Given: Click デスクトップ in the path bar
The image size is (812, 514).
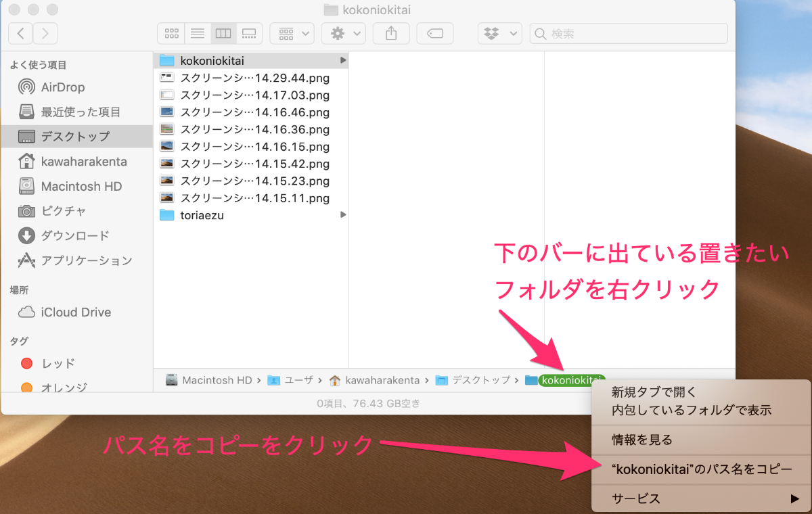Looking at the screenshot, I should (472, 380).
